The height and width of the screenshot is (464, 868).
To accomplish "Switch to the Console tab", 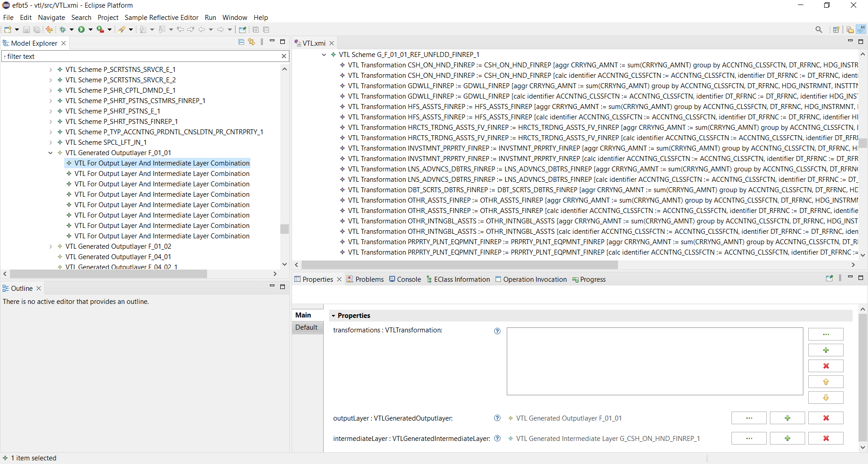I will tap(405, 279).
